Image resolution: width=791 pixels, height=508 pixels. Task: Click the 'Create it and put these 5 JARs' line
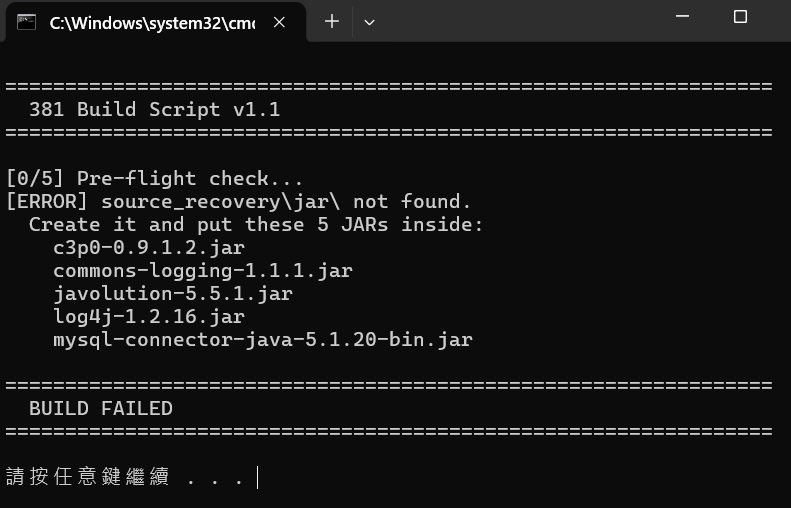point(256,224)
